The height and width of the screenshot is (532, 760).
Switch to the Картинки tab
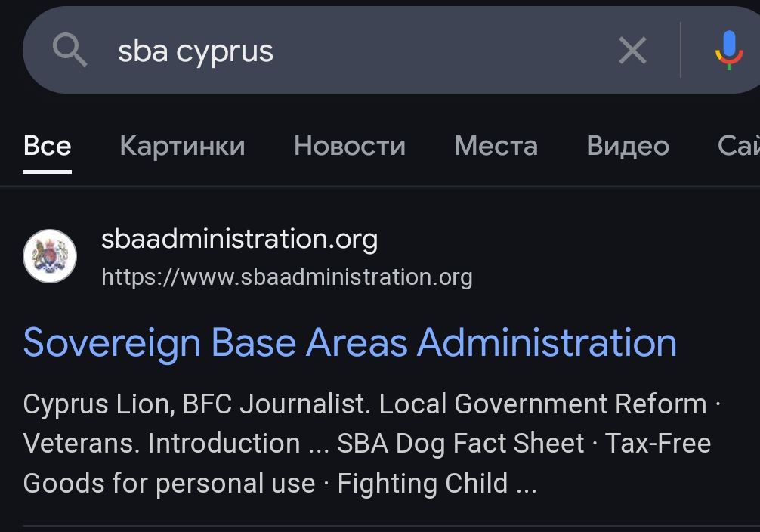click(x=182, y=146)
